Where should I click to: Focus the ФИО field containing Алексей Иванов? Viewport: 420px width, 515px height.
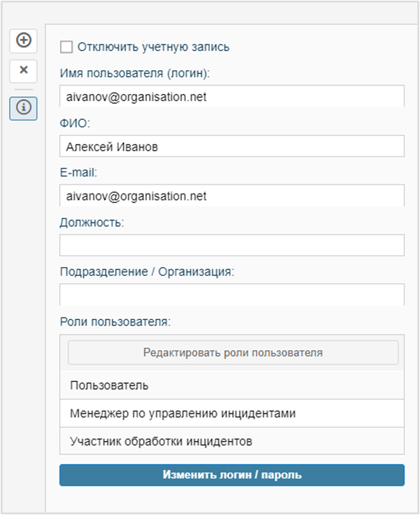231,146
